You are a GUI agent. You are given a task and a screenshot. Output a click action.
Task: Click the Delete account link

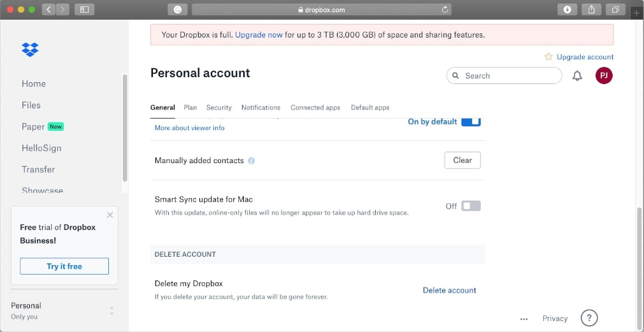pos(450,291)
